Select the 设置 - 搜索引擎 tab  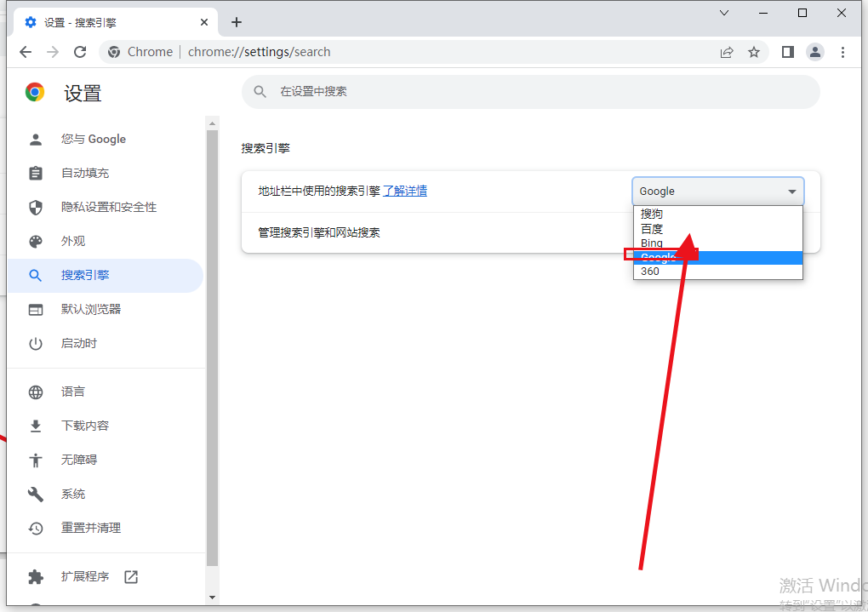point(113,22)
